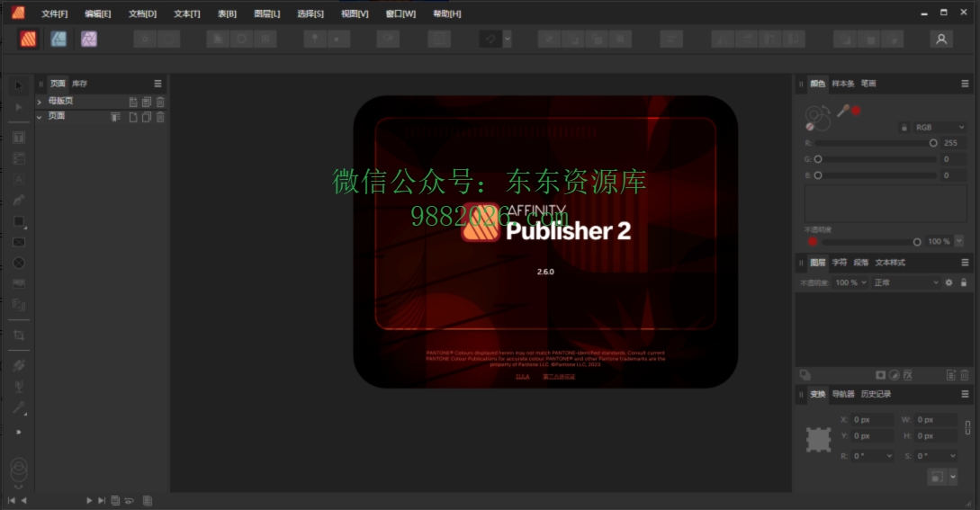This screenshot has height=510, width=980.
Task: Expand the 母版页 section
Action: 40,102
